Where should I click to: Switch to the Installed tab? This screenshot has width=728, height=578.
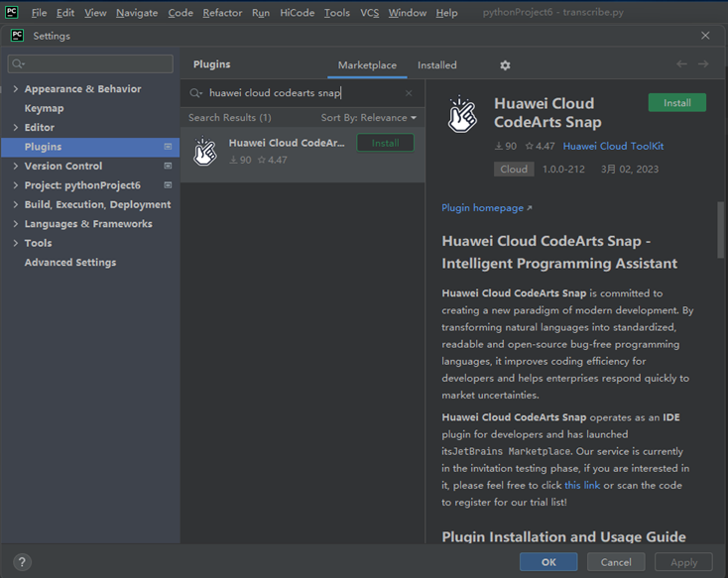(x=436, y=65)
